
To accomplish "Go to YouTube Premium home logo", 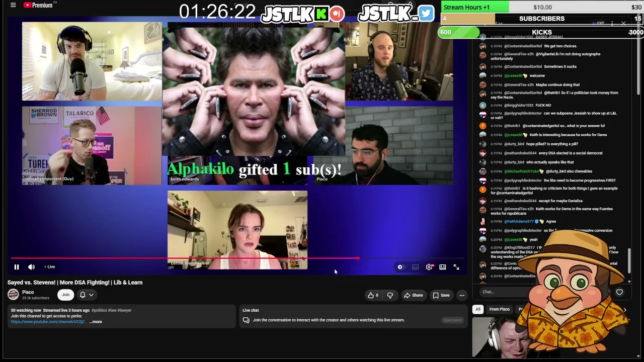I will click(x=38, y=5).
